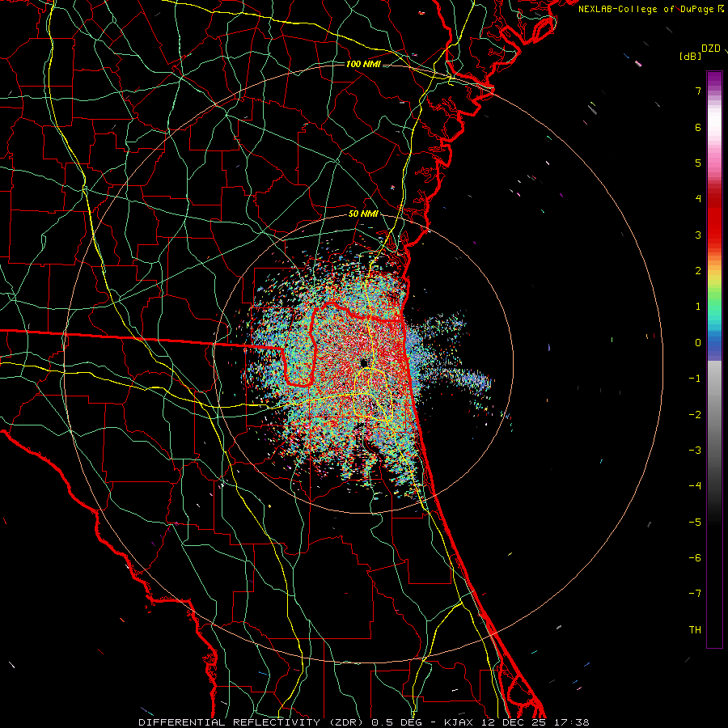Click the black radar site dot

point(364,362)
